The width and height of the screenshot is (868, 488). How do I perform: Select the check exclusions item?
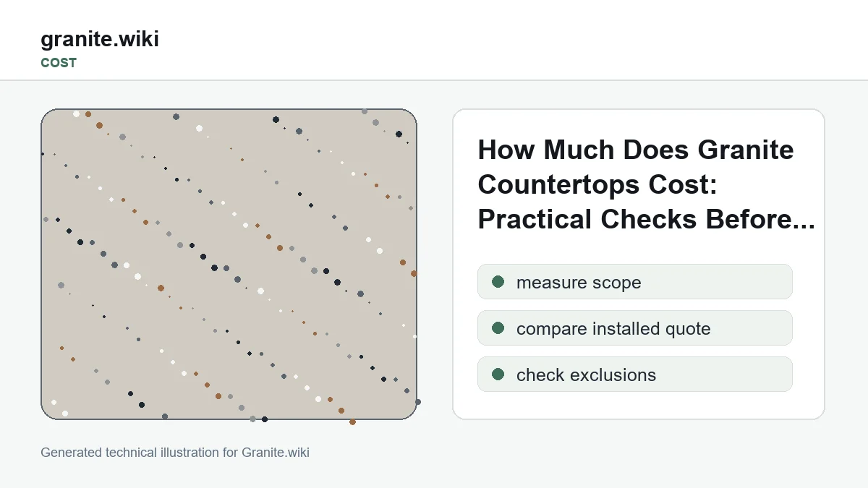pos(635,374)
